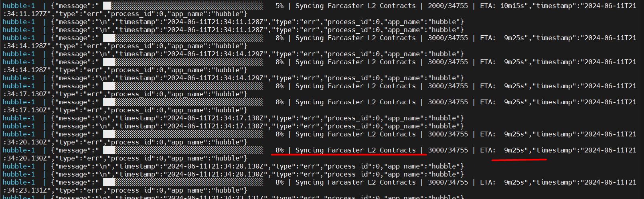Click the red-underlined 9m25s ETA value
Screen dimensions: 644x199
(x=516, y=150)
